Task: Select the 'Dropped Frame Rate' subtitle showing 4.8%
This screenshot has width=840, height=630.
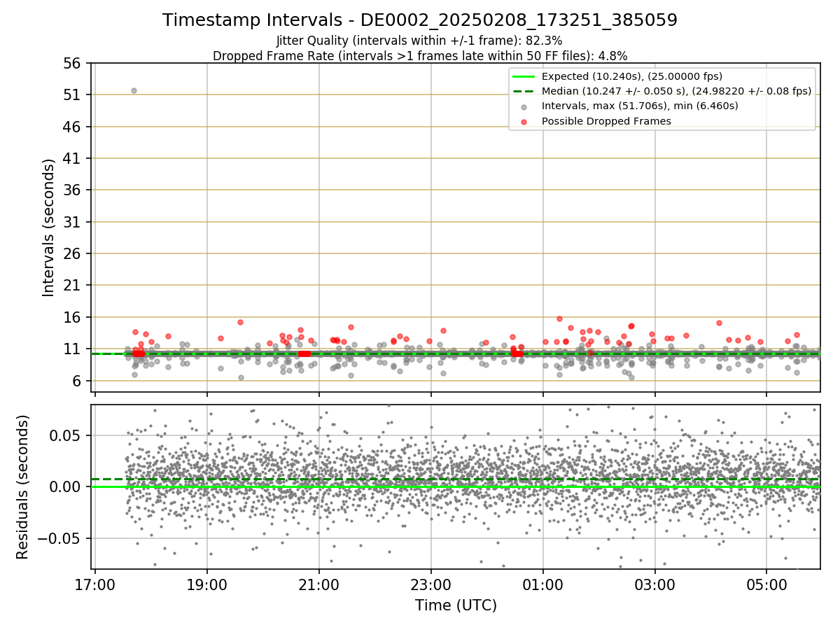Action: click(420, 55)
